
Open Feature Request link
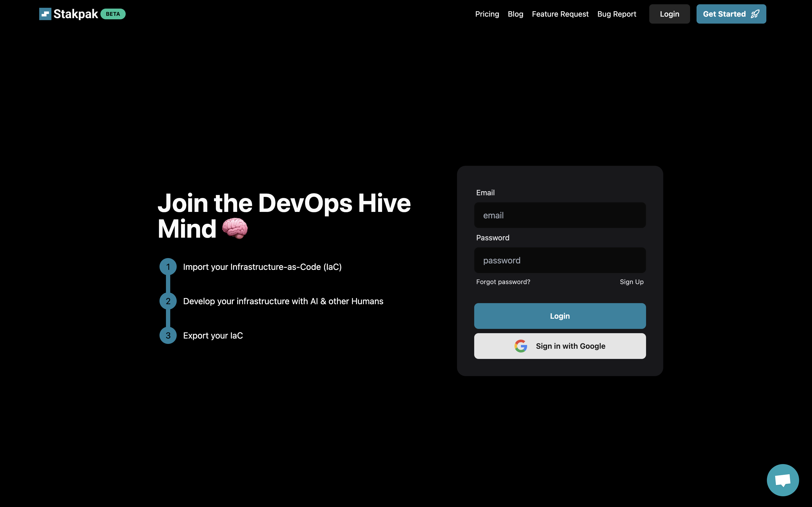point(560,14)
